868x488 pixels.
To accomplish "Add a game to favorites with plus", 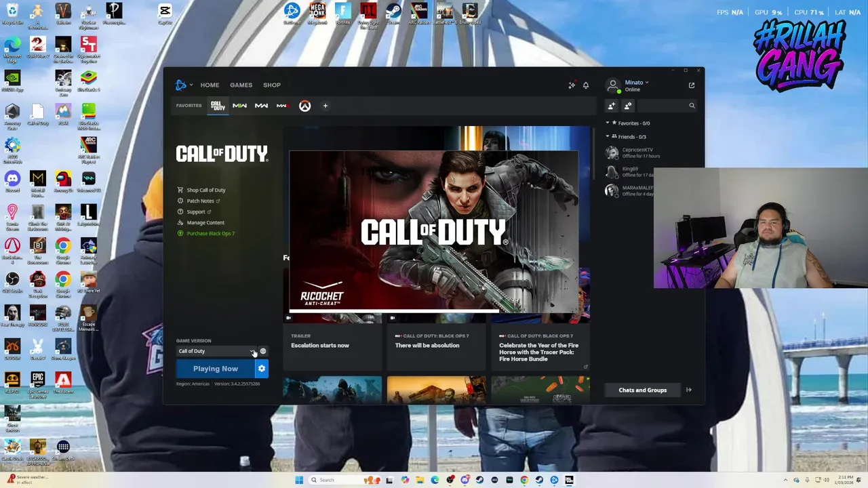I will pos(325,106).
